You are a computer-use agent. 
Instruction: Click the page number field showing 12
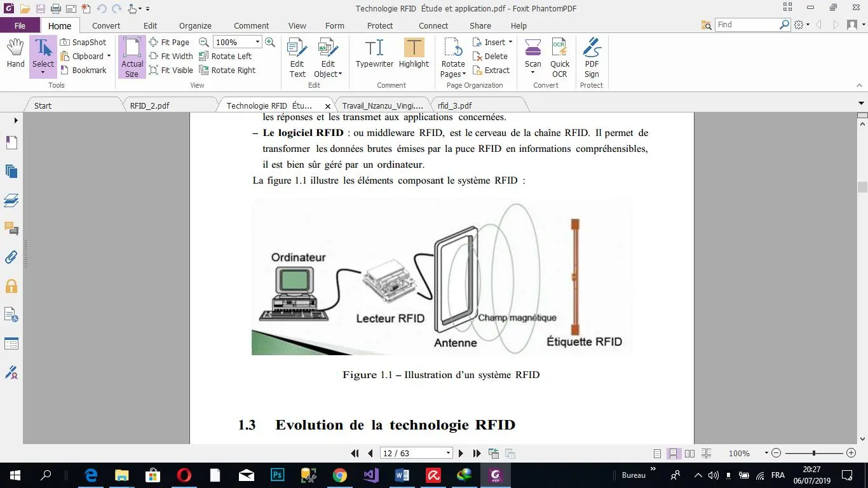pos(412,452)
